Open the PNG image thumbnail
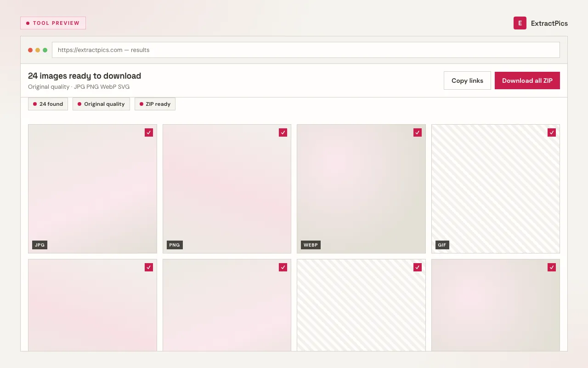 click(227, 189)
